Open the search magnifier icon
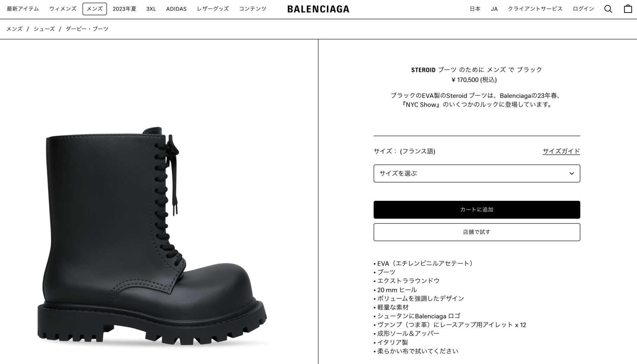This screenshot has width=637, height=364. click(x=608, y=9)
